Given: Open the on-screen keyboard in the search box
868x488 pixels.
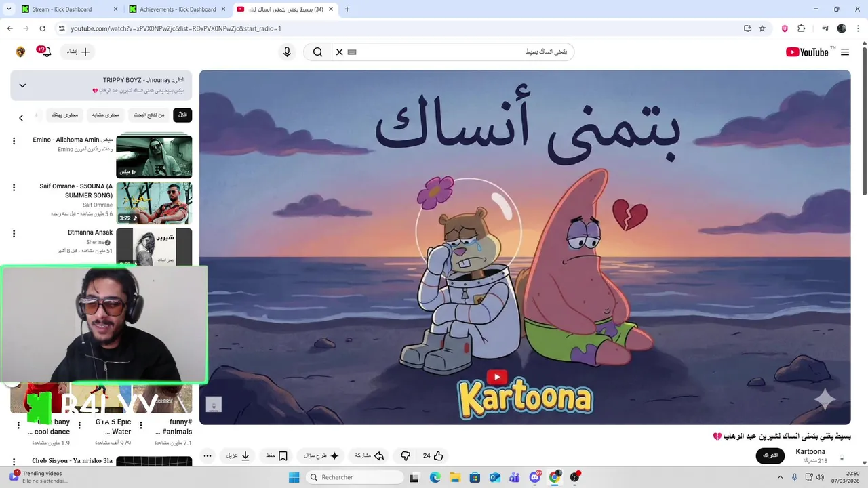Looking at the screenshot, I should pos(352,52).
